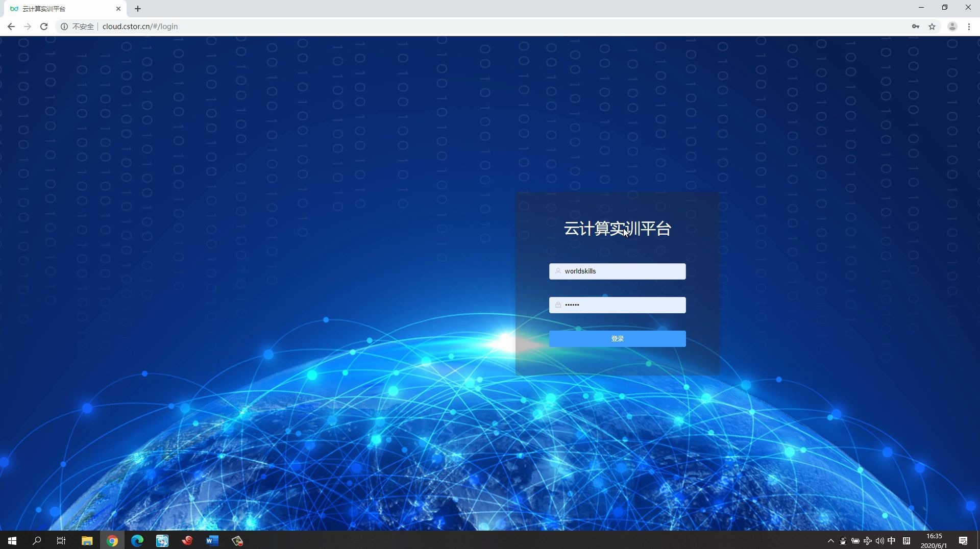The image size is (980, 549).
Task: Click the 登录 login button
Action: click(x=617, y=339)
